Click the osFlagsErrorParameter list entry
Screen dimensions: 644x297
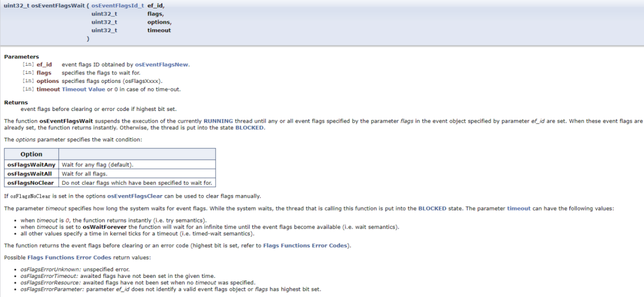click(x=47, y=289)
